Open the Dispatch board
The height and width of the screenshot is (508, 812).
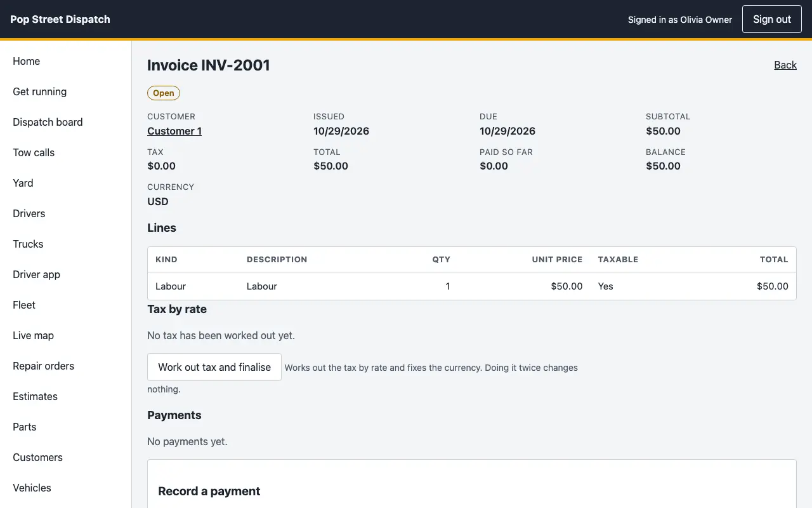[x=48, y=122]
